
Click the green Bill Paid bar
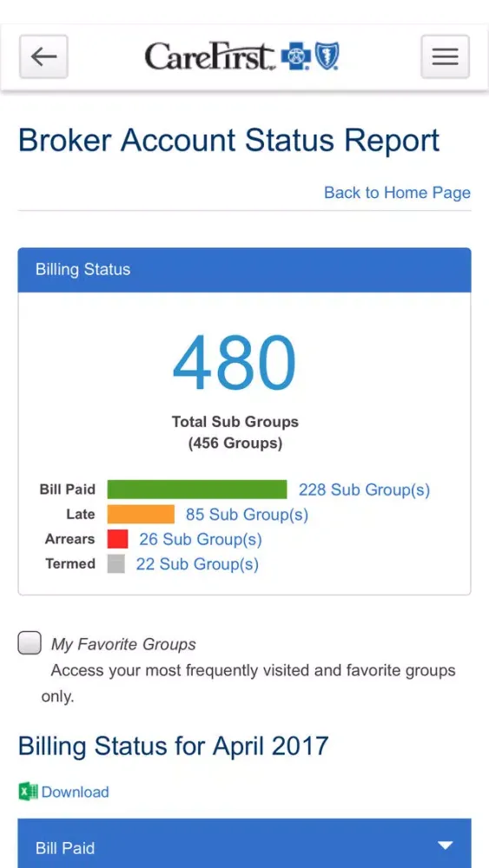pos(197,490)
